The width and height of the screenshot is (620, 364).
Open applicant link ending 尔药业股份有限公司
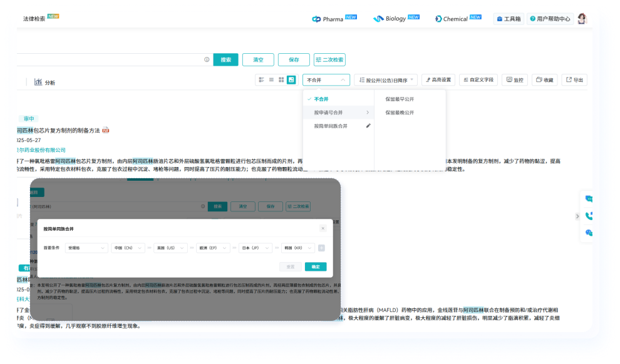[41, 150]
